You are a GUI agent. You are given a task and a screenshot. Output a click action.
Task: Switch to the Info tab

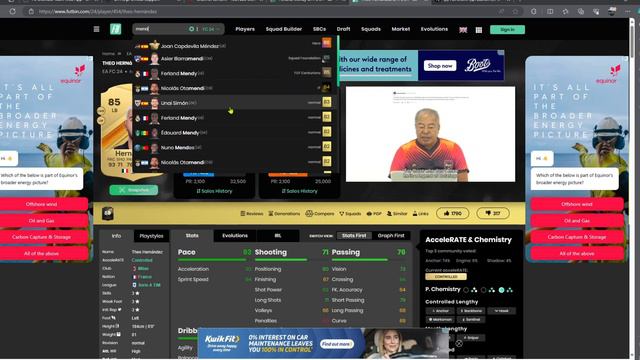point(116,236)
